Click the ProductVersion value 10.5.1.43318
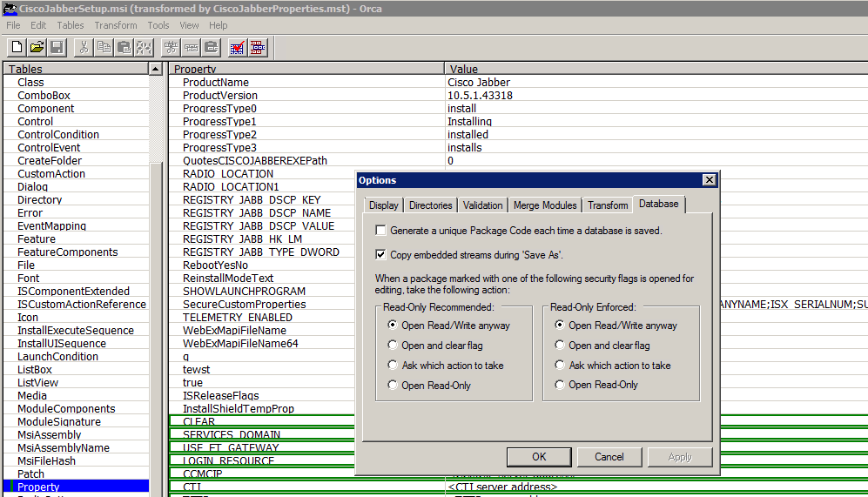868x497 pixels. pyautogui.click(x=480, y=95)
